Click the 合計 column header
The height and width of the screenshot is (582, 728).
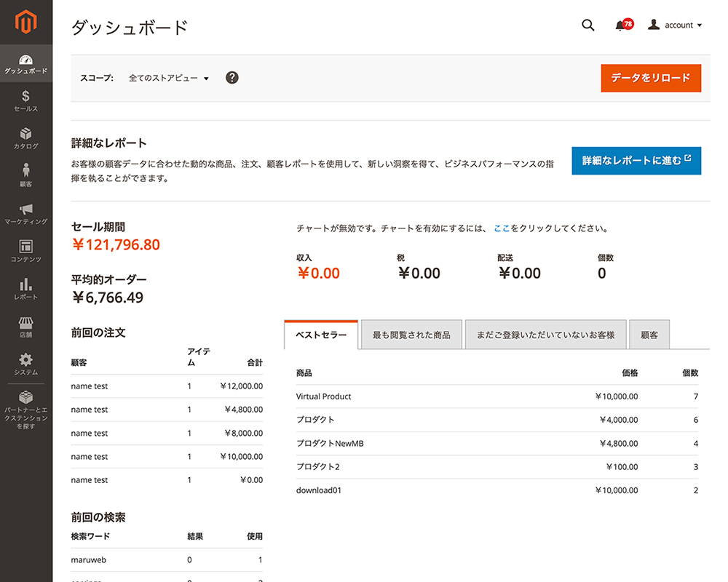click(x=254, y=362)
